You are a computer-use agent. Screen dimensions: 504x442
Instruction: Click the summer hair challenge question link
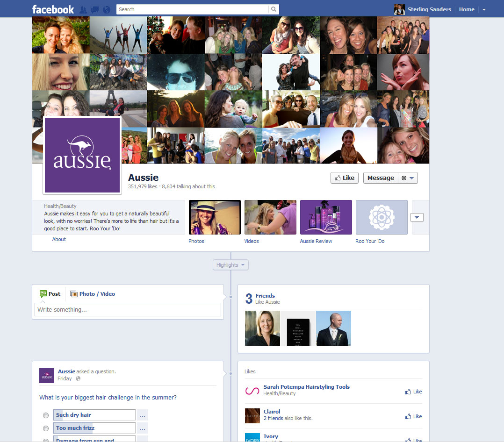pyautogui.click(x=108, y=398)
